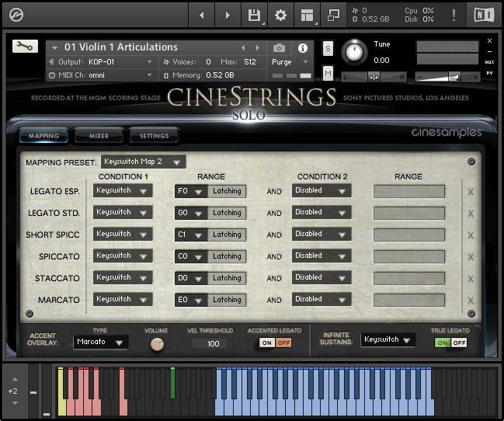The height and width of the screenshot is (421, 504).
Task: Turn True Legato OFF
Action: click(x=459, y=343)
